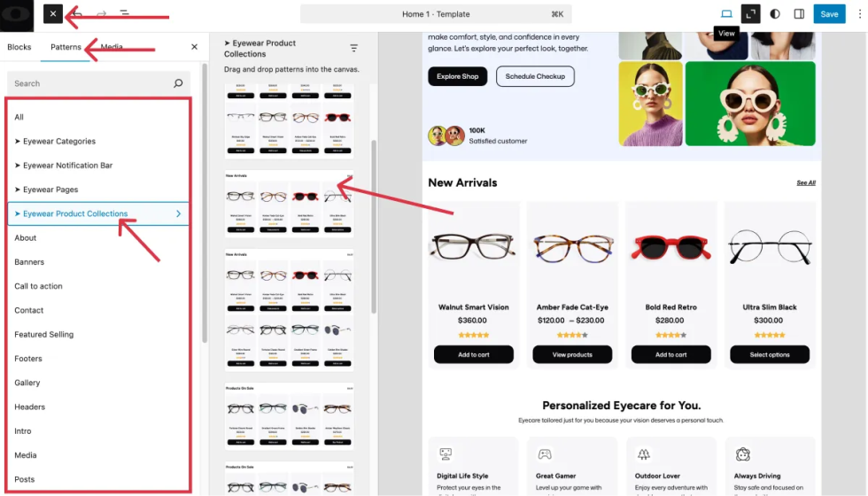Open Styles half-circle icon
The height and width of the screenshot is (496, 868).
[x=775, y=14]
